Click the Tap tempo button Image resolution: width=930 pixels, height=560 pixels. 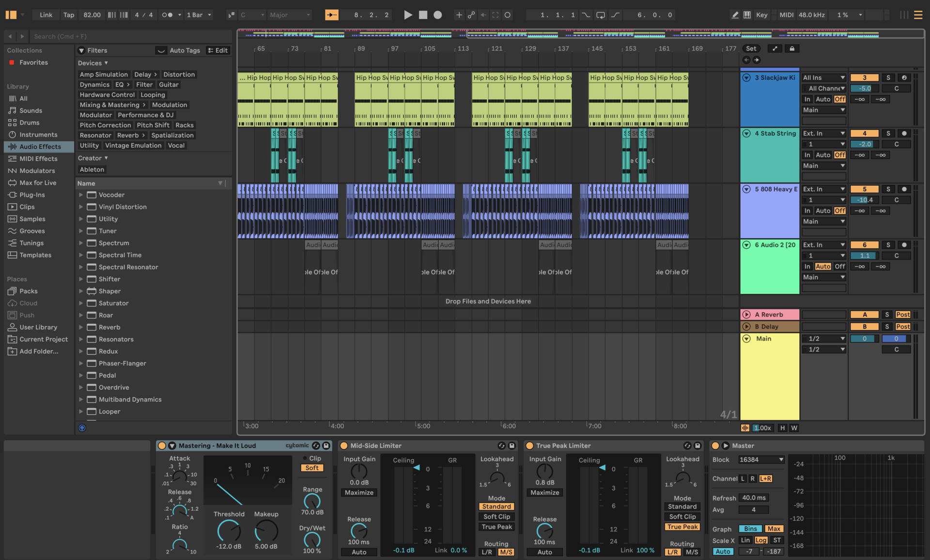pyautogui.click(x=69, y=15)
